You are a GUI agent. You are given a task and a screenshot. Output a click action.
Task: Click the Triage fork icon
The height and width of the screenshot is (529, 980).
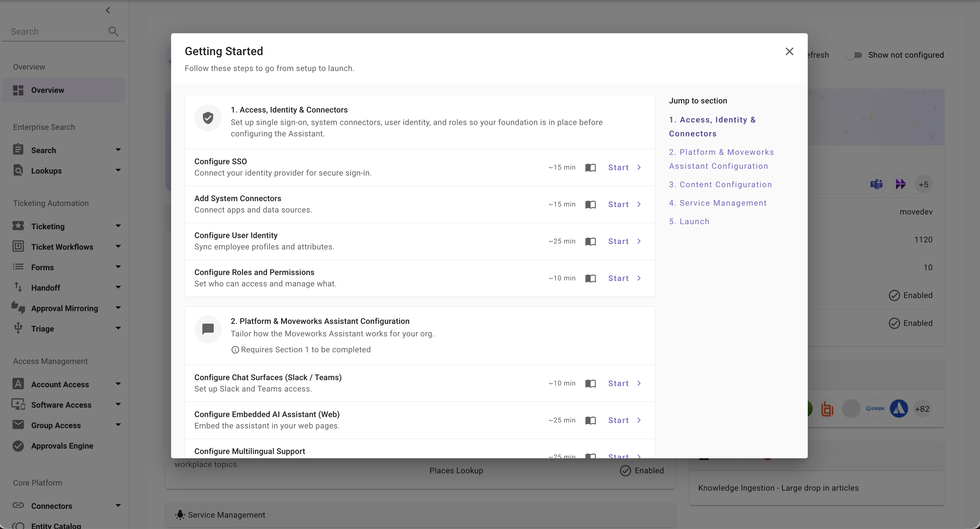(x=18, y=328)
